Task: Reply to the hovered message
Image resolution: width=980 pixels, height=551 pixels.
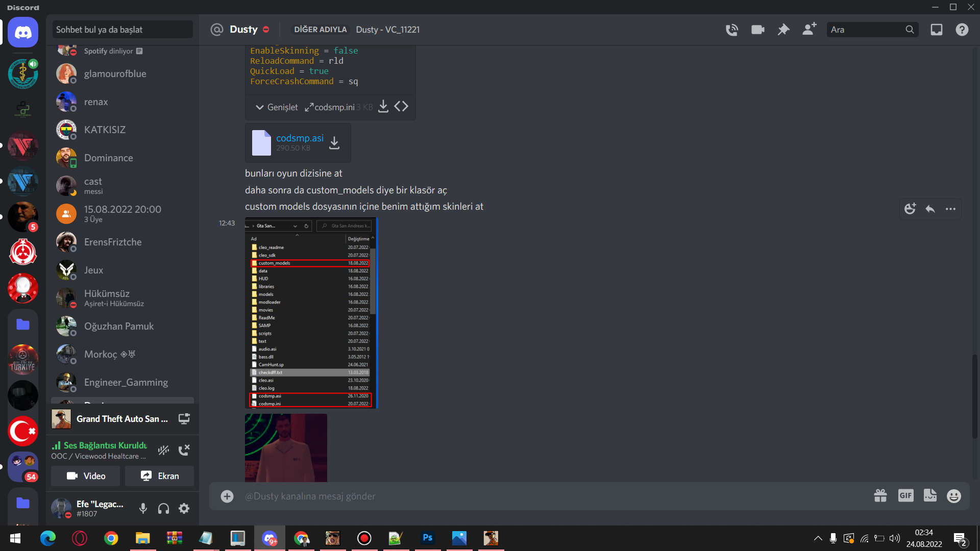Action: [930, 209]
